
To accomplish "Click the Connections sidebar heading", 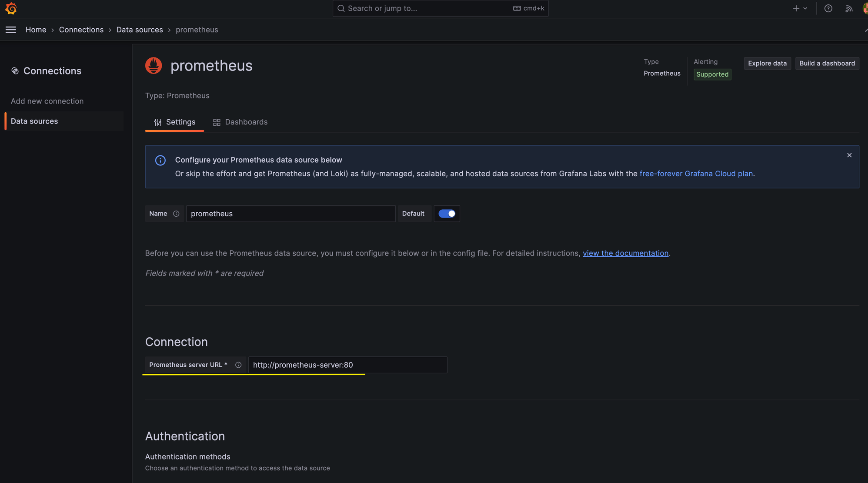I will (x=52, y=71).
